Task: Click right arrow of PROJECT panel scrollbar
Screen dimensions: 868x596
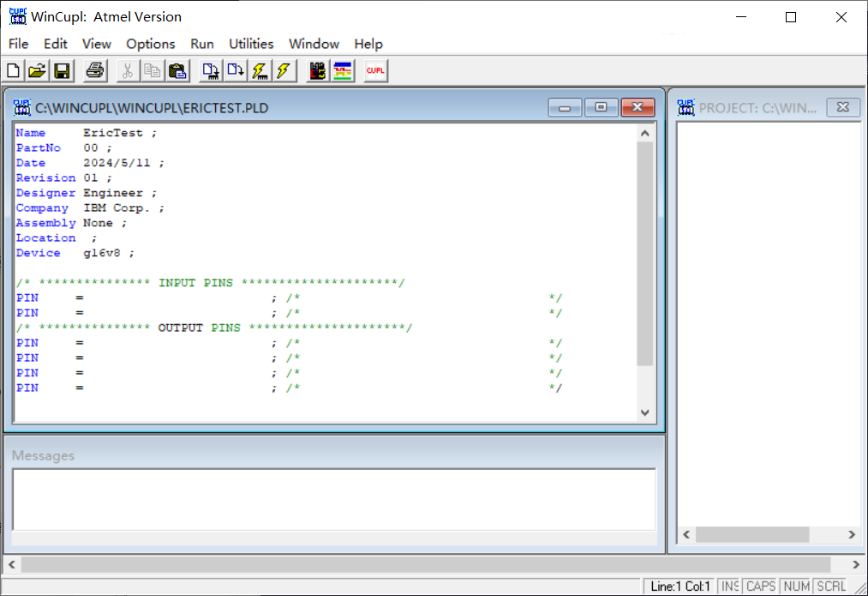Action: point(852,534)
